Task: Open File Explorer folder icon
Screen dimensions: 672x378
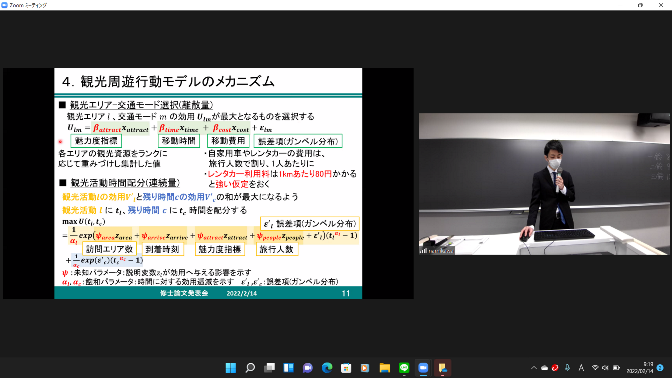Action: coord(384,368)
